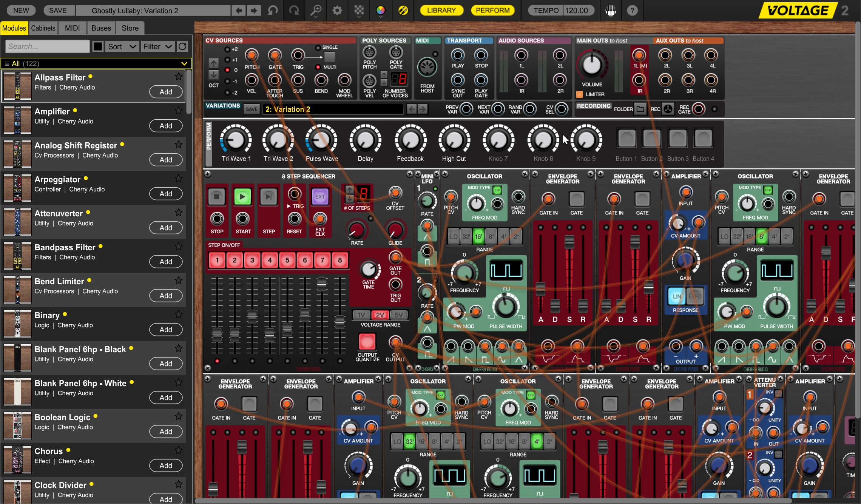The image size is (861, 504).
Task: Toggle the EXT clock button on sequencer
Action: point(320,197)
